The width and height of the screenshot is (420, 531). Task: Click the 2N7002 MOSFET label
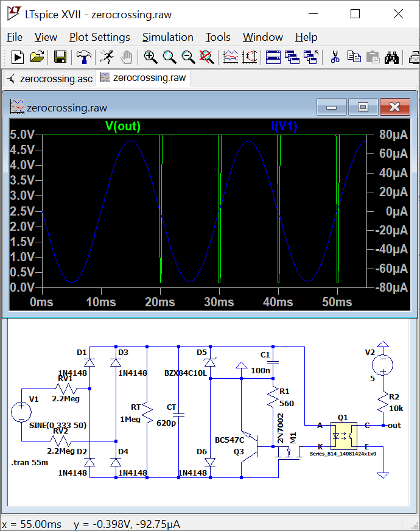(x=280, y=428)
